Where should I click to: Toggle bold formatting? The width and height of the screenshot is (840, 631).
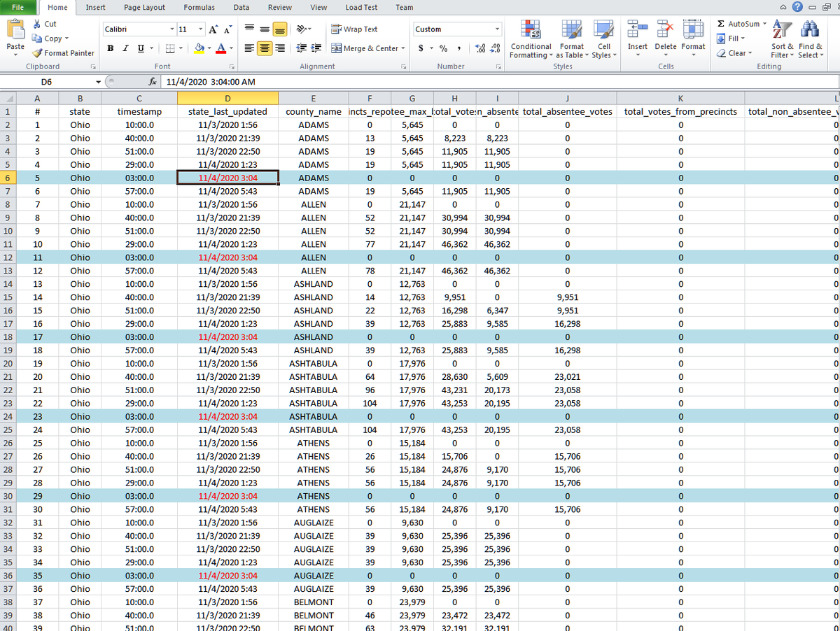point(111,48)
